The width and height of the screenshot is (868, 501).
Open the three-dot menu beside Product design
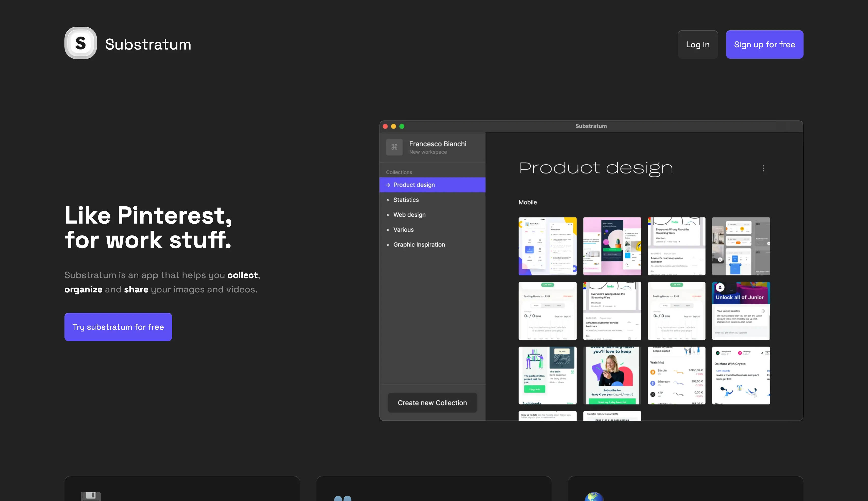click(763, 168)
